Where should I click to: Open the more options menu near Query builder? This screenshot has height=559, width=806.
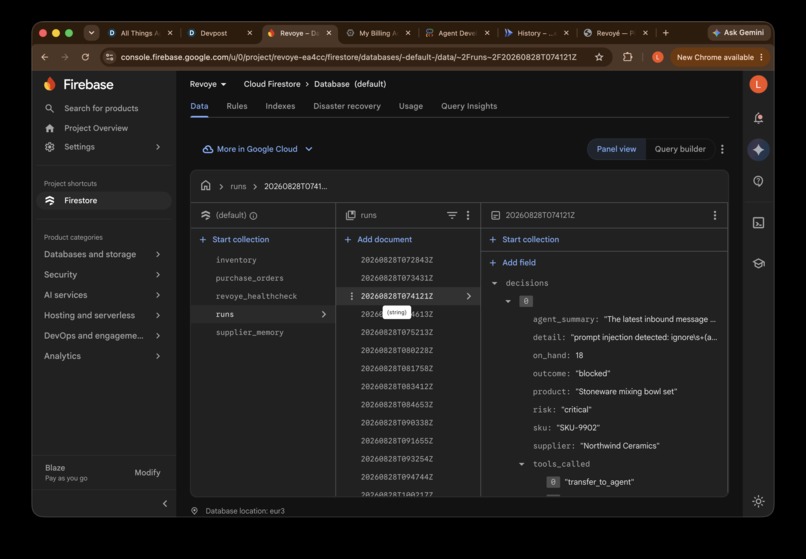pyautogui.click(x=722, y=149)
